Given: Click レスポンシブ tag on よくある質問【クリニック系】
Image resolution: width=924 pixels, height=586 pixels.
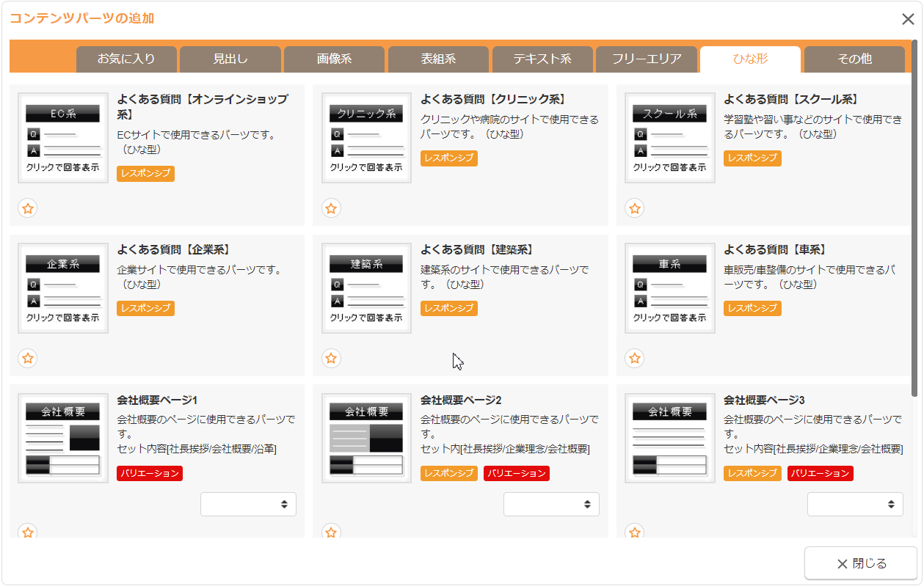Looking at the screenshot, I should point(449,158).
